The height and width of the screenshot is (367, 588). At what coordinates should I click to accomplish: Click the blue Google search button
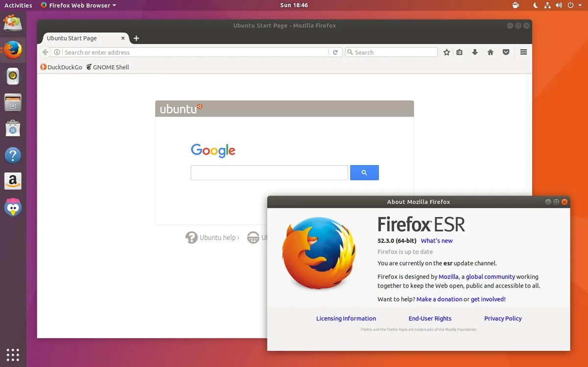pyautogui.click(x=364, y=172)
